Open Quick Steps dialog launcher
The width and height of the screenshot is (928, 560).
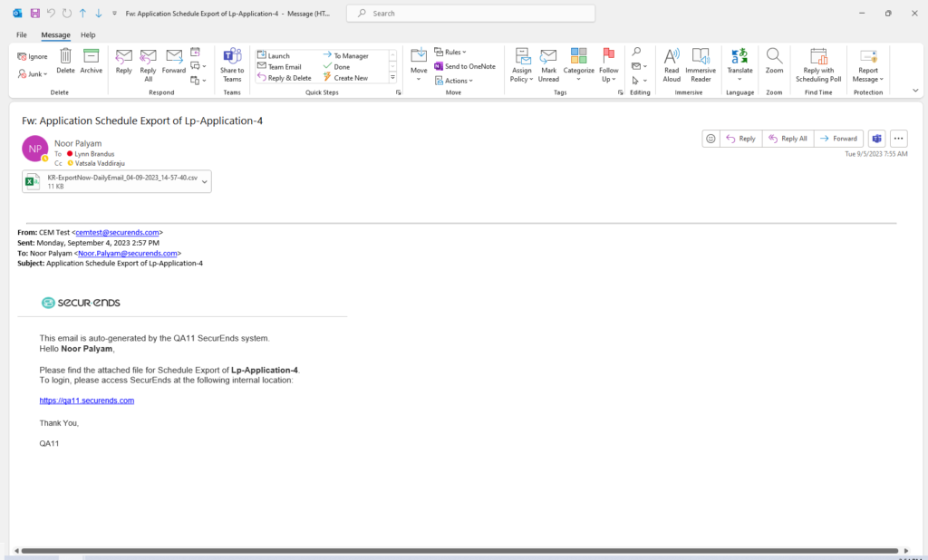tap(399, 92)
